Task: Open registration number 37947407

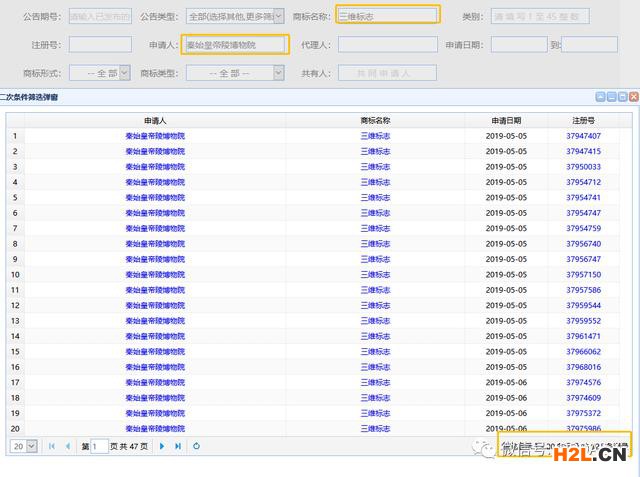Action: tap(583, 136)
